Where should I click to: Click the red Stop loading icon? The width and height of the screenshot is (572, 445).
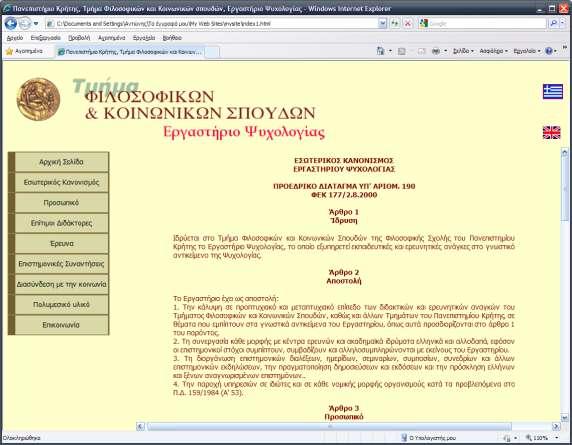pyautogui.click(x=407, y=24)
